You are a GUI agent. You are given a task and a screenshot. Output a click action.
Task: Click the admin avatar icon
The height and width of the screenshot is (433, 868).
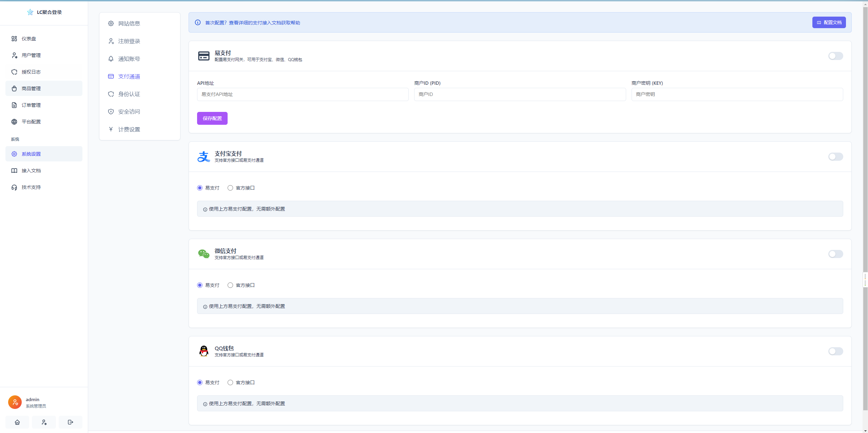point(15,402)
